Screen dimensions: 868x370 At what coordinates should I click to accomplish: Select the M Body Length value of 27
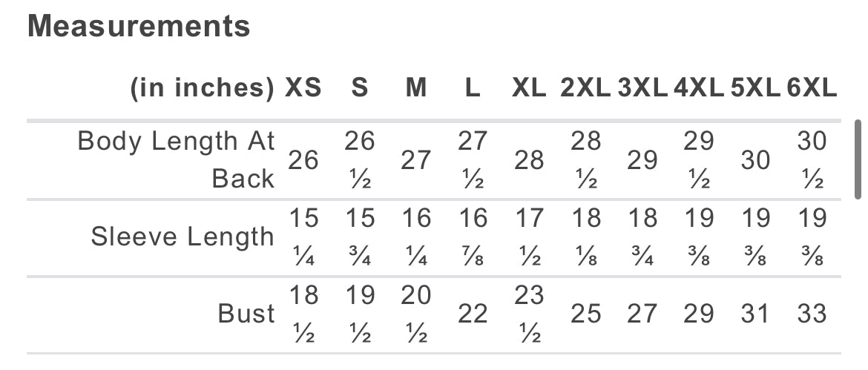[416, 159]
